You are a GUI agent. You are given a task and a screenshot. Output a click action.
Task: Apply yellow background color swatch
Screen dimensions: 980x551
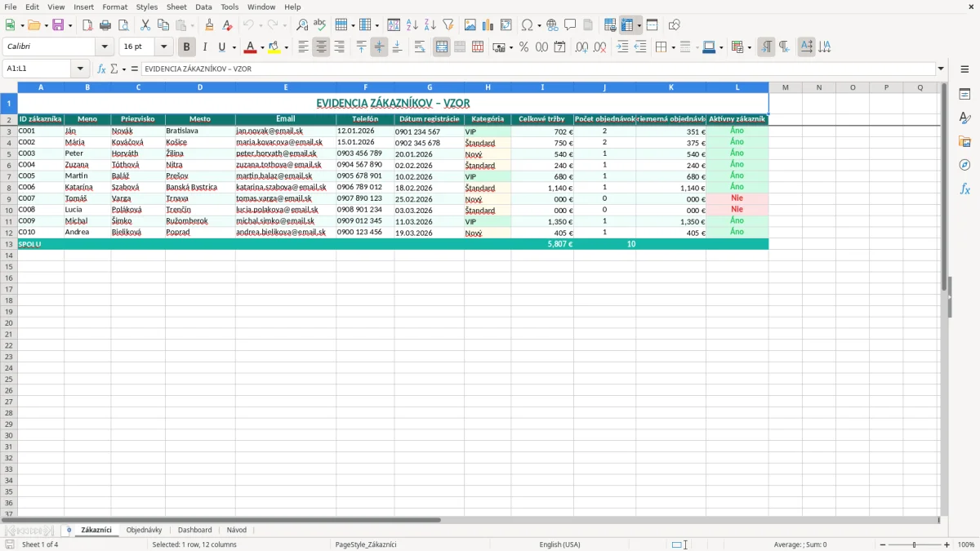[274, 47]
